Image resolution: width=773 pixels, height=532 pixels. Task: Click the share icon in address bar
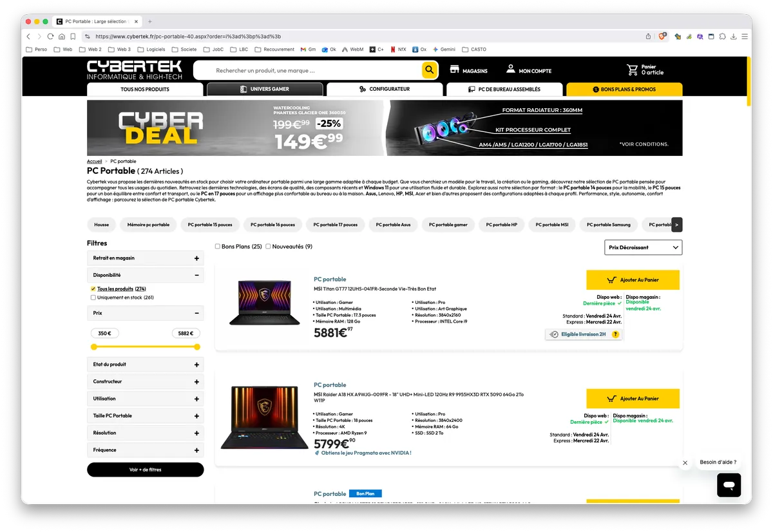(x=648, y=37)
